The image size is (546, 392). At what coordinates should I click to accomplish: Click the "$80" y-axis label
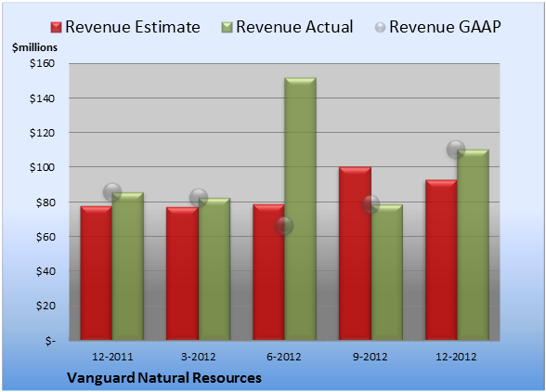(45, 203)
